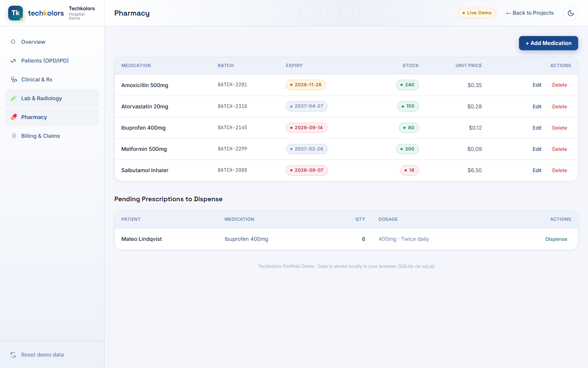Click the Live Demo badge
The width and height of the screenshot is (588, 368).
tap(477, 13)
